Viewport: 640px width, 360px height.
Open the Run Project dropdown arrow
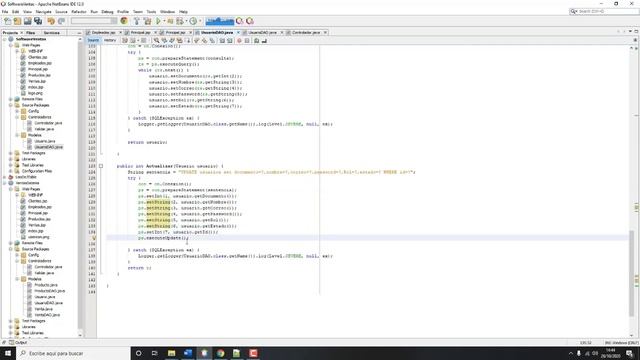[164, 21]
